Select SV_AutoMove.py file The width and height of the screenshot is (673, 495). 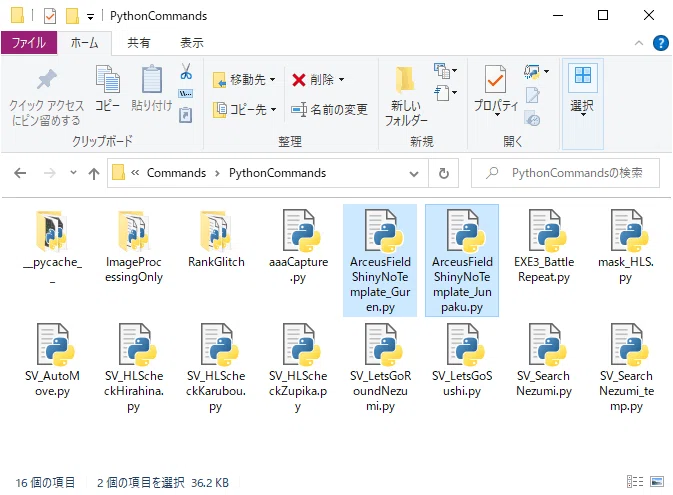52,361
